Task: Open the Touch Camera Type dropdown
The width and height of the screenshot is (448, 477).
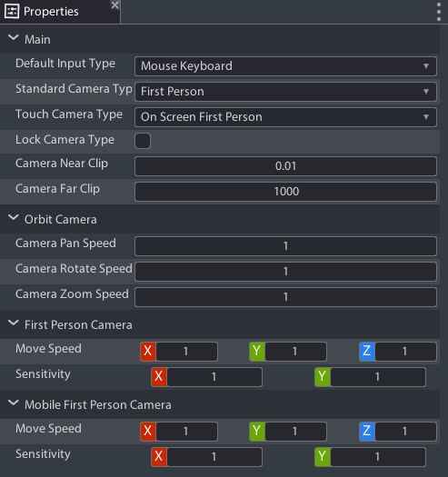Action: pos(285,117)
